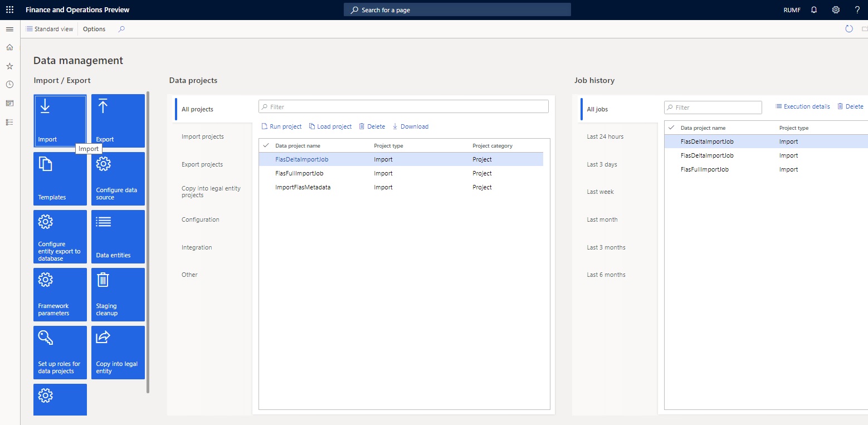Click the Data projects Filter field
Image resolution: width=868 pixels, height=425 pixels.
coord(403,106)
